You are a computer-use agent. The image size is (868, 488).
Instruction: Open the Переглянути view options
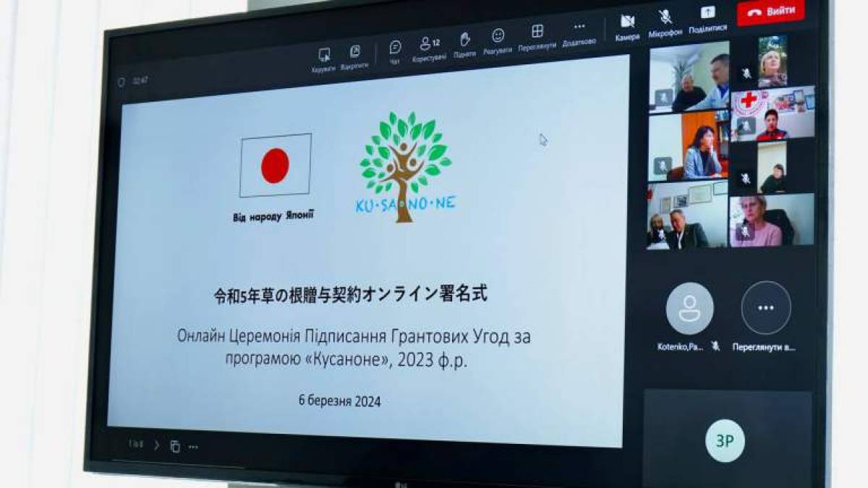click(537, 37)
